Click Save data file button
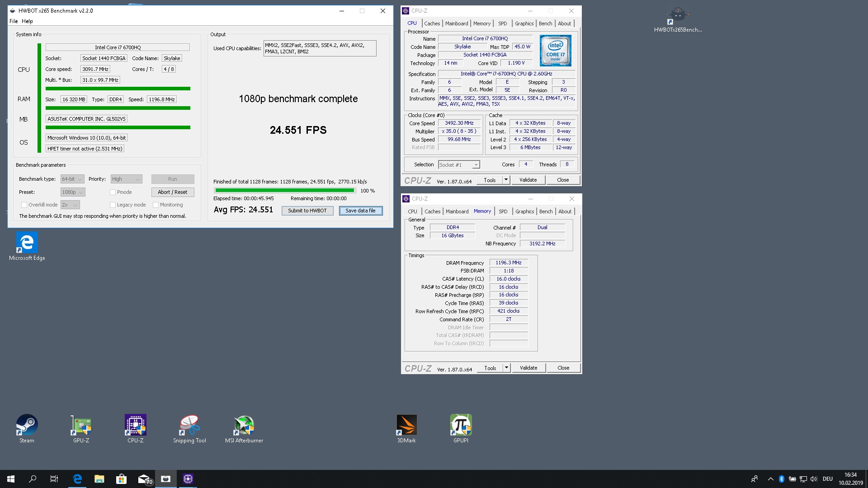The image size is (868, 488). click(360, 211)
